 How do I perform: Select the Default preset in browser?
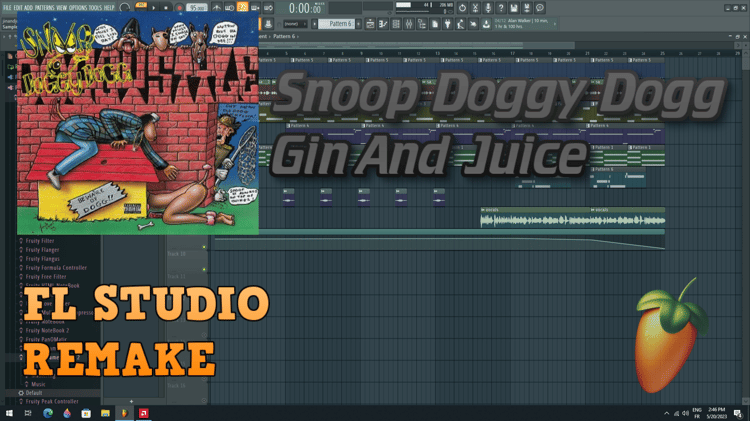[33, 393]
